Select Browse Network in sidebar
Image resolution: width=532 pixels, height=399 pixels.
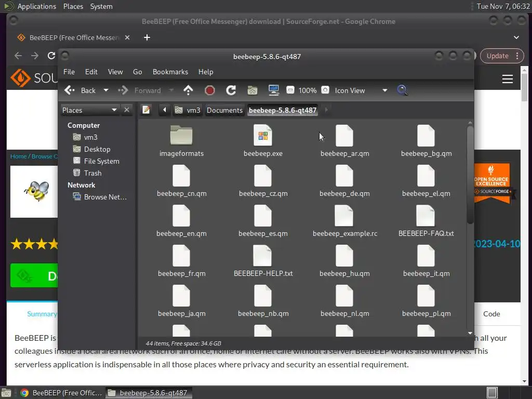coord(100,197)
